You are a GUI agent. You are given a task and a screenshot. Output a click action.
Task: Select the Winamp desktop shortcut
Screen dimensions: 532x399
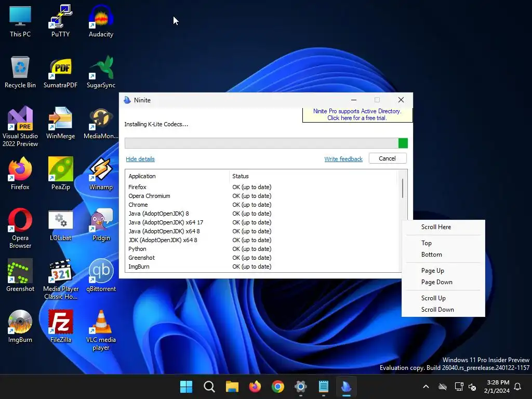pyautogui.click(x=101, y=174)
